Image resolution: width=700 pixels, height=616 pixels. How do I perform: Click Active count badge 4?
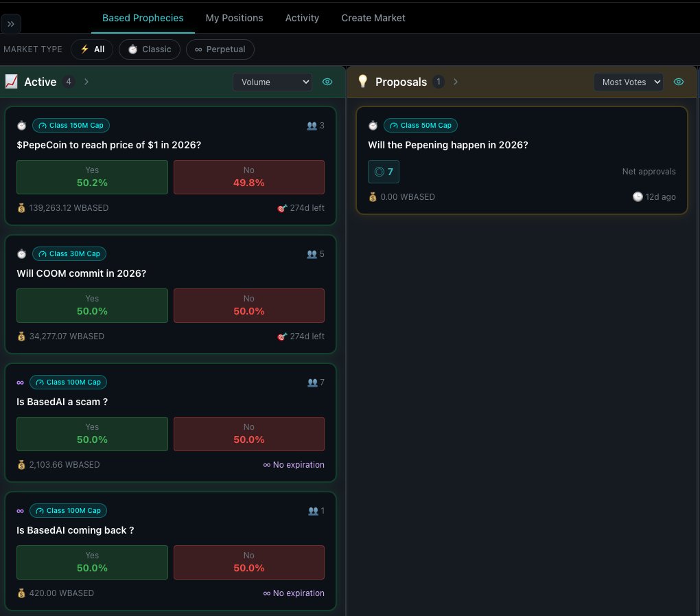tap(69, 82)
